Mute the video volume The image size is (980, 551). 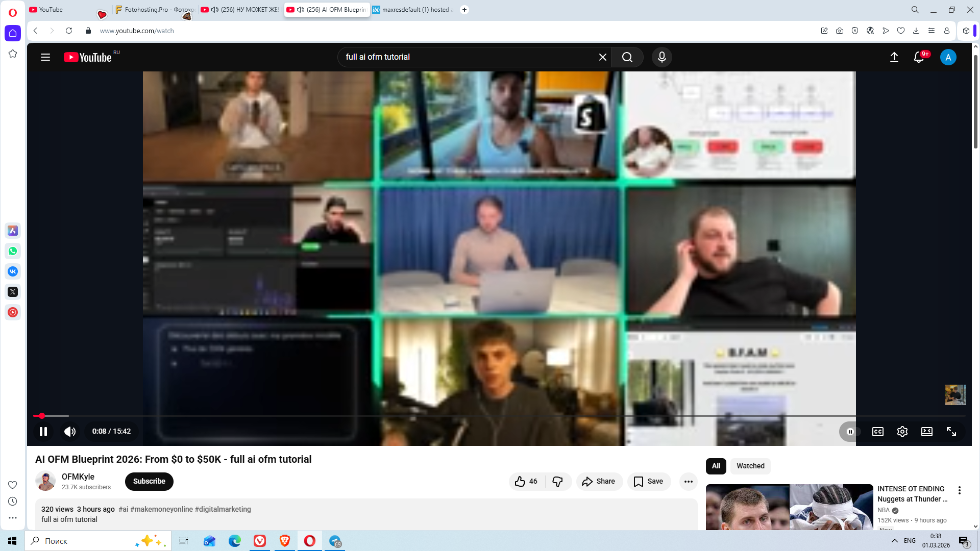[70, 432]
